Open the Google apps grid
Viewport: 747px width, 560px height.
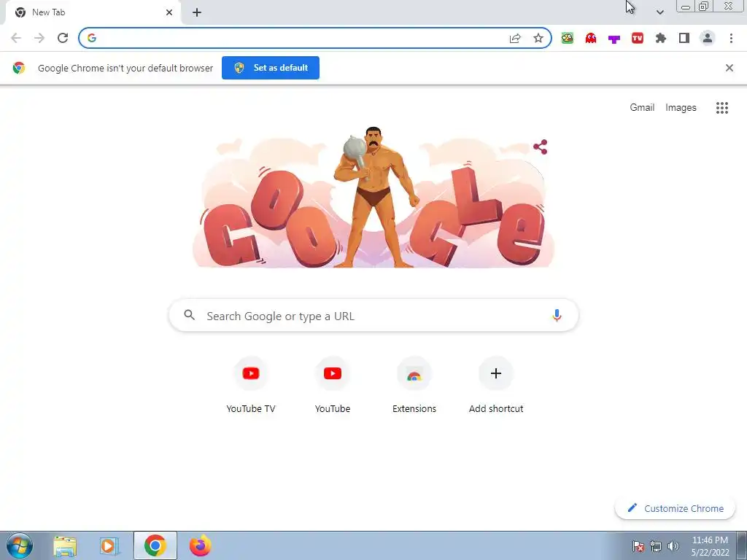(722, 108)
